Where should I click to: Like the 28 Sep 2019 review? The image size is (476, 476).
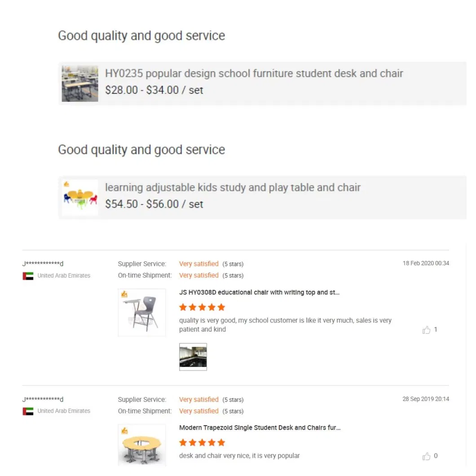[x=426, y=456]
